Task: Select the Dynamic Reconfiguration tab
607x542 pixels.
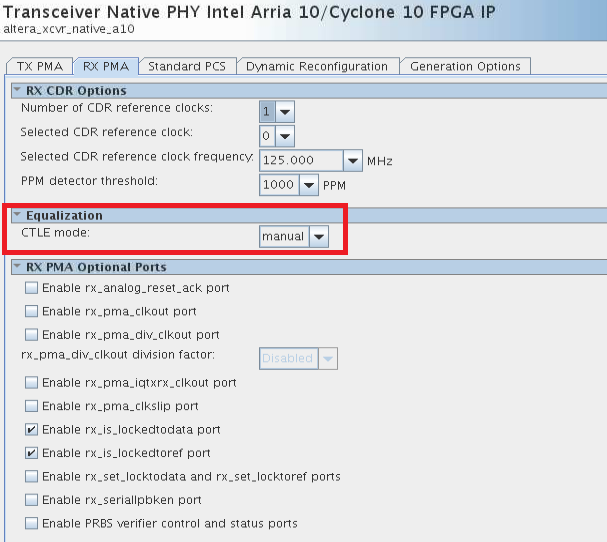Action: click(316, 67)
